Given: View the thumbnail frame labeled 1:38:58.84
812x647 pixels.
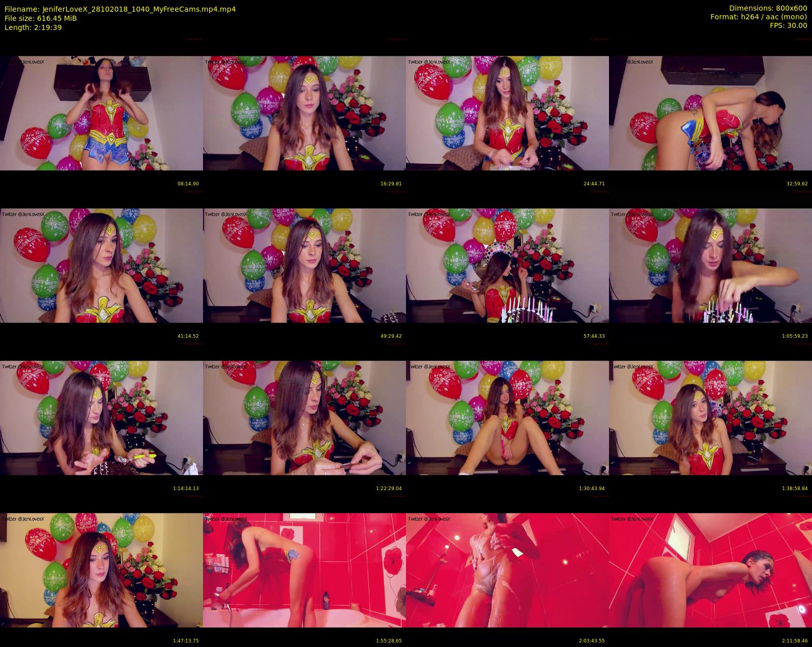Looking at the screenshot, I should pyautogui.click(x=710, y=418).
